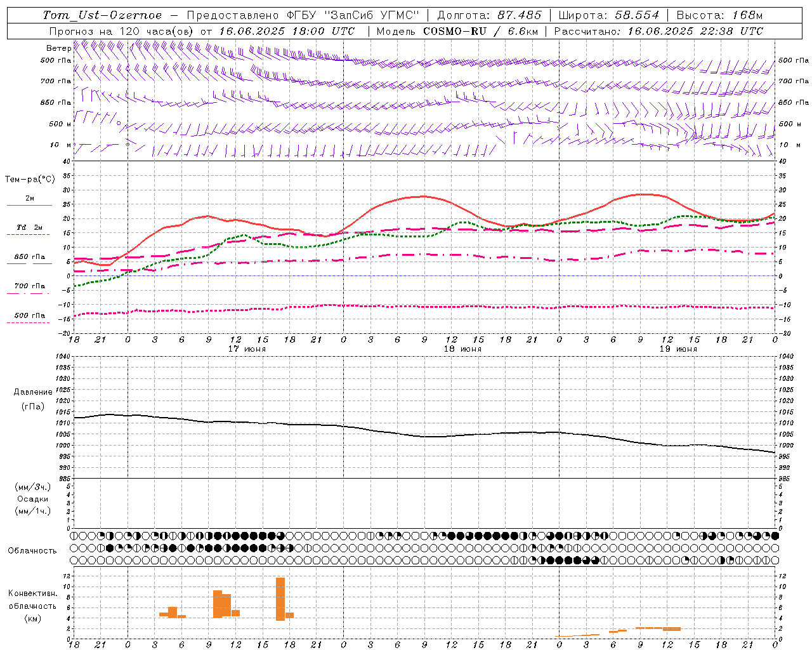Screen dimensions: 812x650
Task: Click the Давление panel label
Action: (x=33, y=392)
